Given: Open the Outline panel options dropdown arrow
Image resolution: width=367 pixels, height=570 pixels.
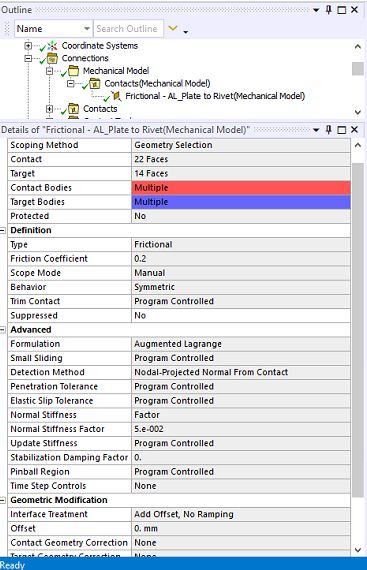Looking at the screenshot, I should coord(316,10).
